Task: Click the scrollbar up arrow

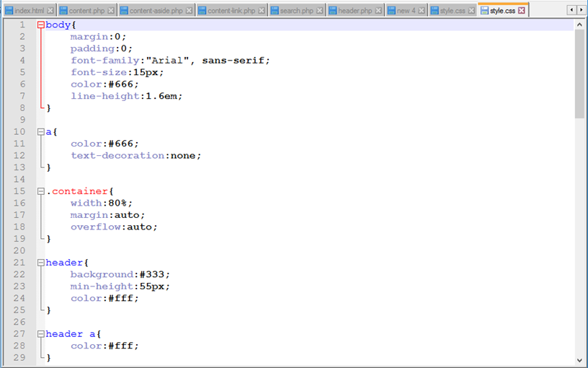Action: coord(579,25)
